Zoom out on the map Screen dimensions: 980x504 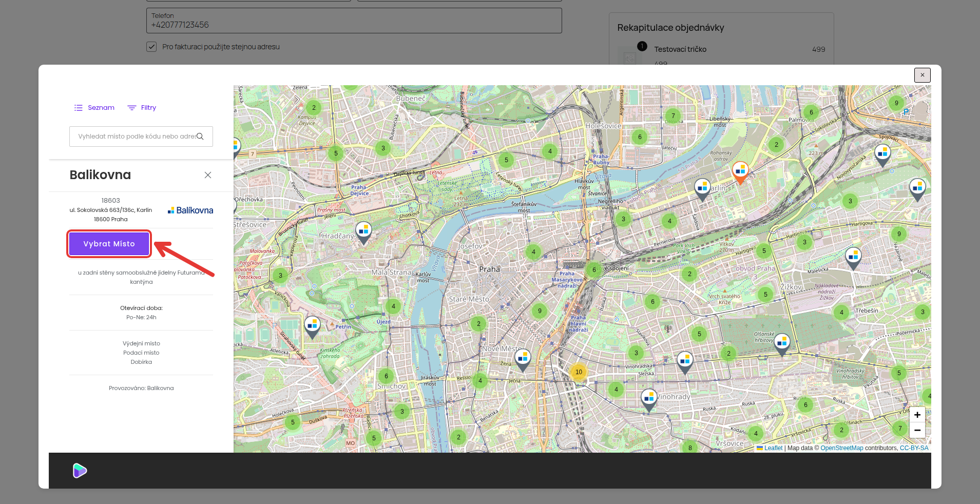tap(917, 430)
